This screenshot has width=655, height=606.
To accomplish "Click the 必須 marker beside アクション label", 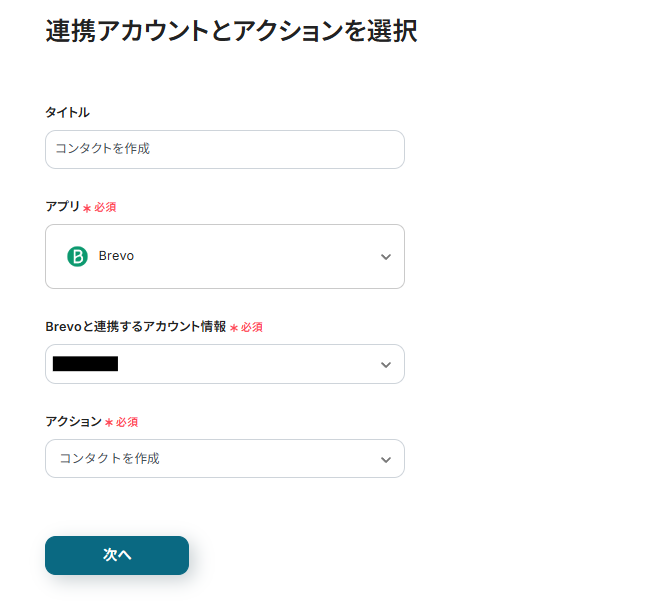I will pos(126,422).
